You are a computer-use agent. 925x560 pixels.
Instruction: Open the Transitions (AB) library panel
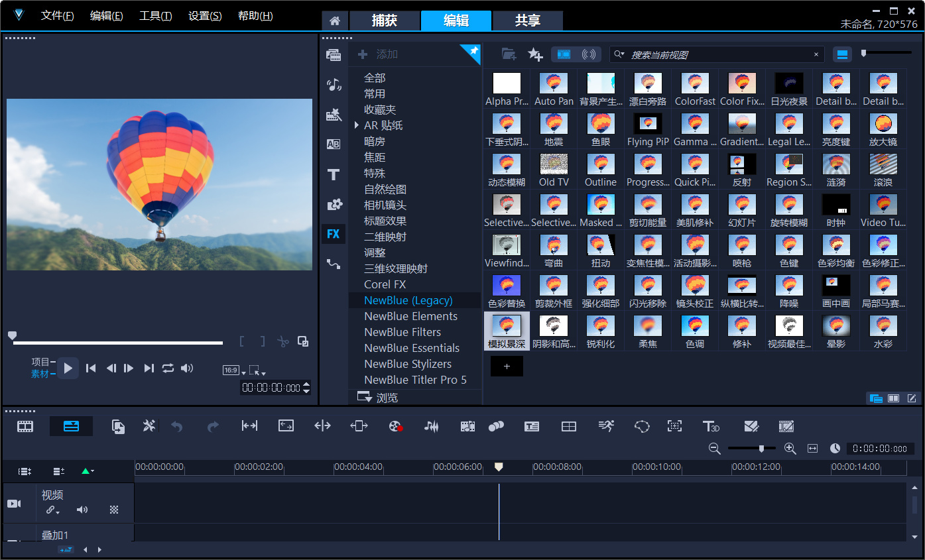(x=334, y=144)
